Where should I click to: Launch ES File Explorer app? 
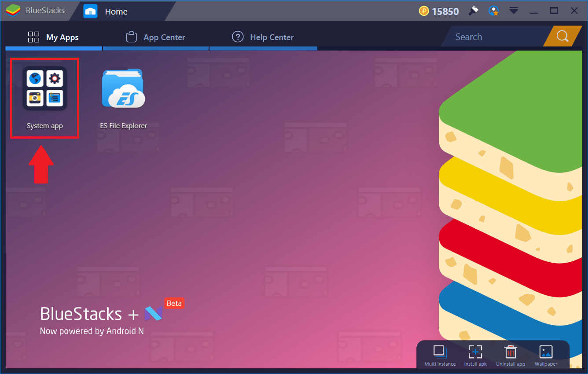click(x=123, y=88)
